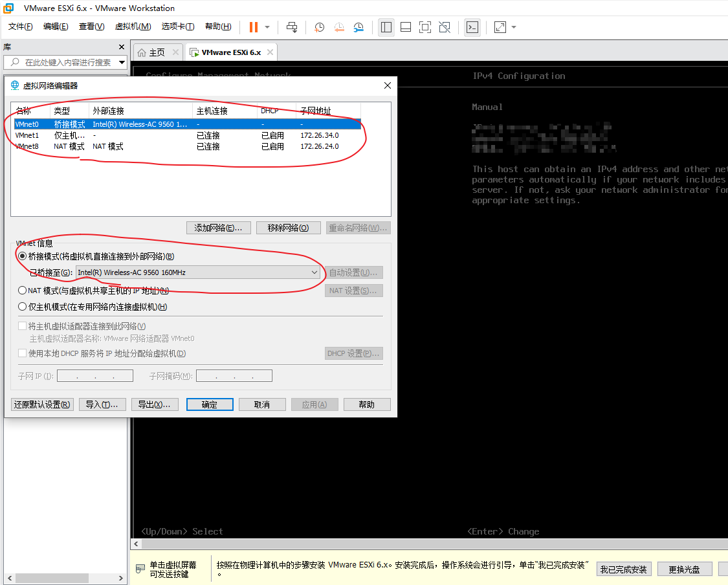Click the console view icon
The image size is (728, 585).
(472, 27)
